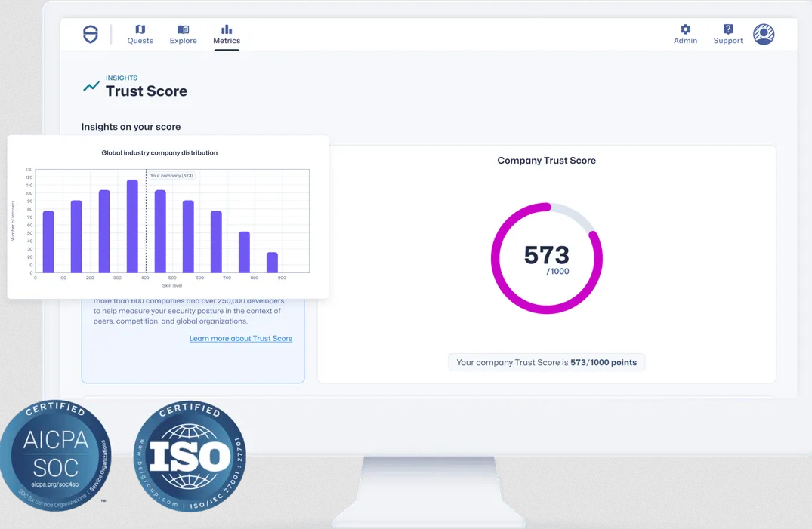This screenshot has width=812, height=529.
Task: Open the Admin menu label
Action: (686, 41)
